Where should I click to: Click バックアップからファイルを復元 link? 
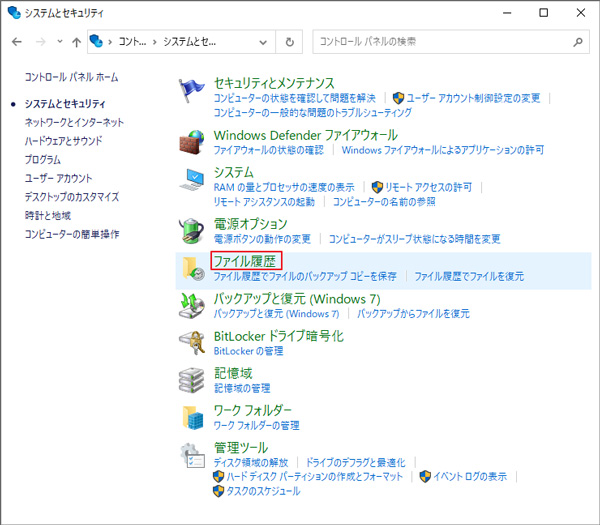tap(413, 314)
